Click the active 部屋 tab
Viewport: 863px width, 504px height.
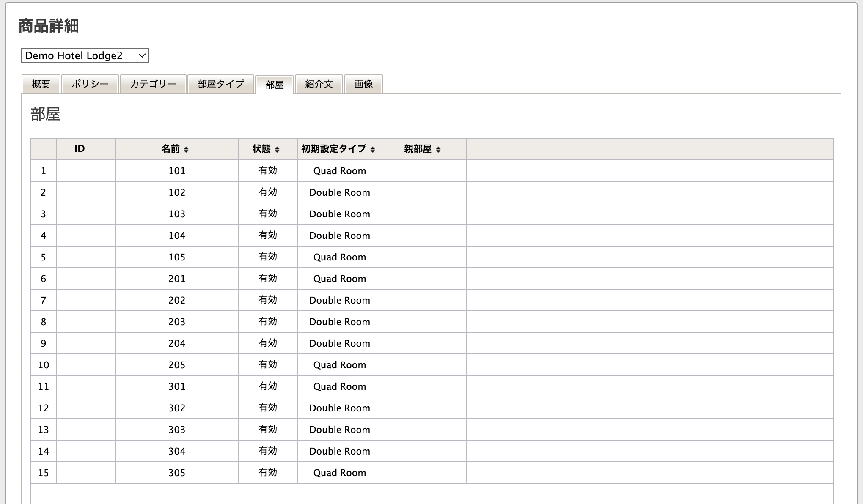(275, 85)
